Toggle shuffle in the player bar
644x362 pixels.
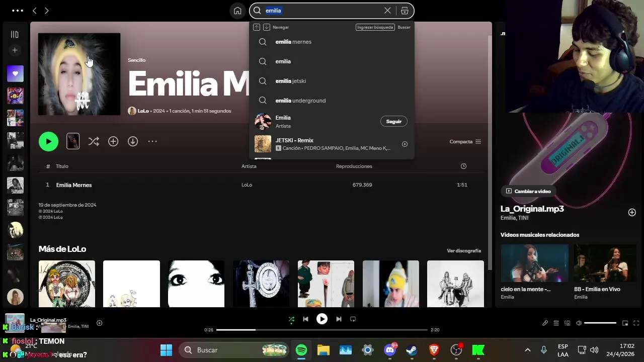291,319
